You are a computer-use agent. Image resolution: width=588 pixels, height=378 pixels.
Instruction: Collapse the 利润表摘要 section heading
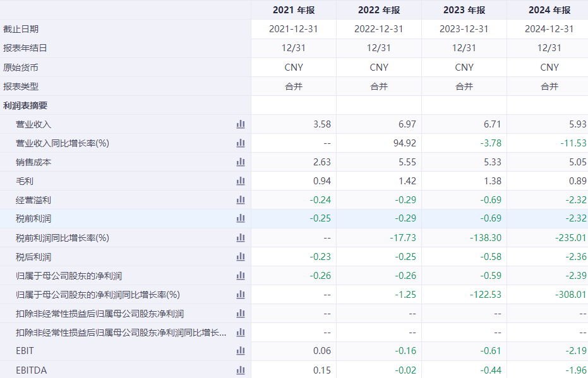tap(25, 105)
